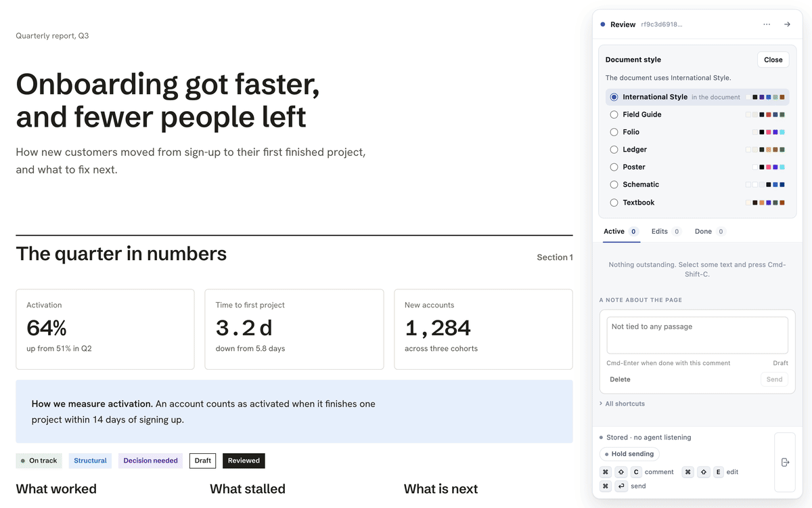This screenshot has width=812, height=508.
Task: Click the Folio color palette swatches
Action: coord(769,132)
